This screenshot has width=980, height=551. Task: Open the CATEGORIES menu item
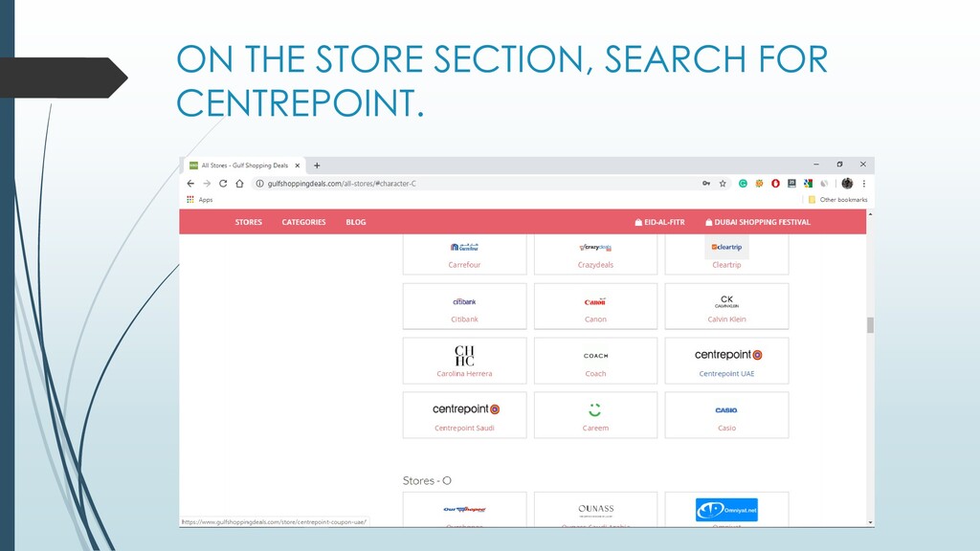click(303, 222)
